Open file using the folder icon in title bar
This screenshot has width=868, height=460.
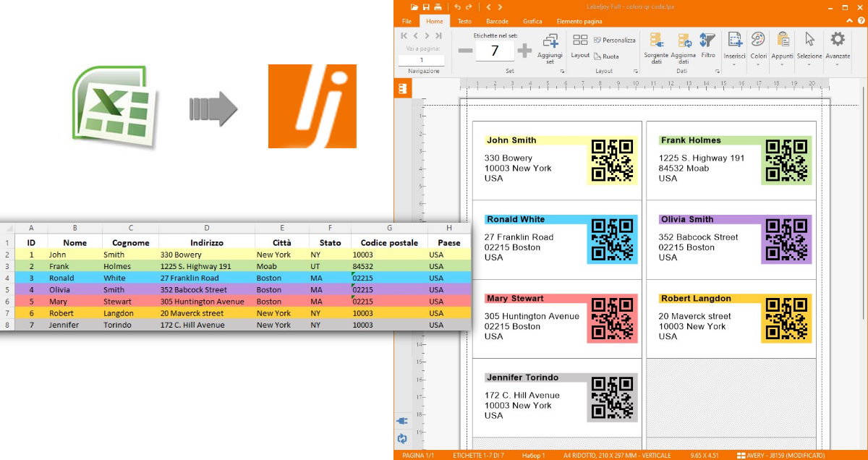416,7
